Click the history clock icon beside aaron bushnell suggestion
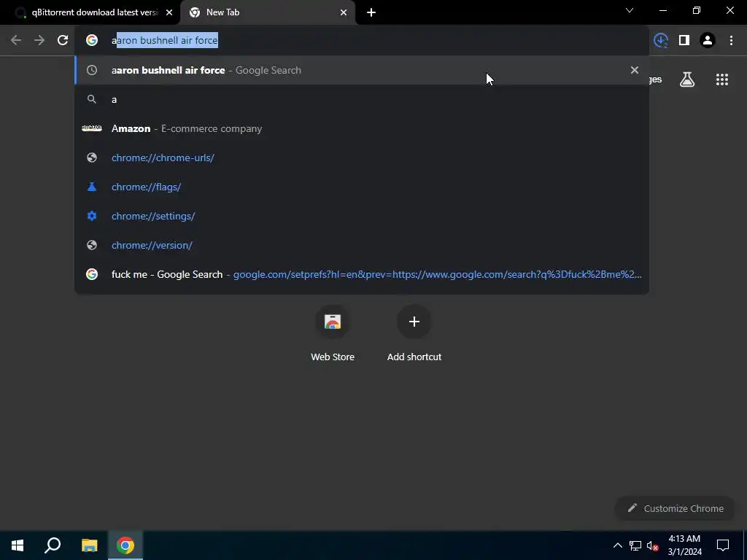Image resolution: width=747 pixels, height=560 pixels. pos(92,71)
